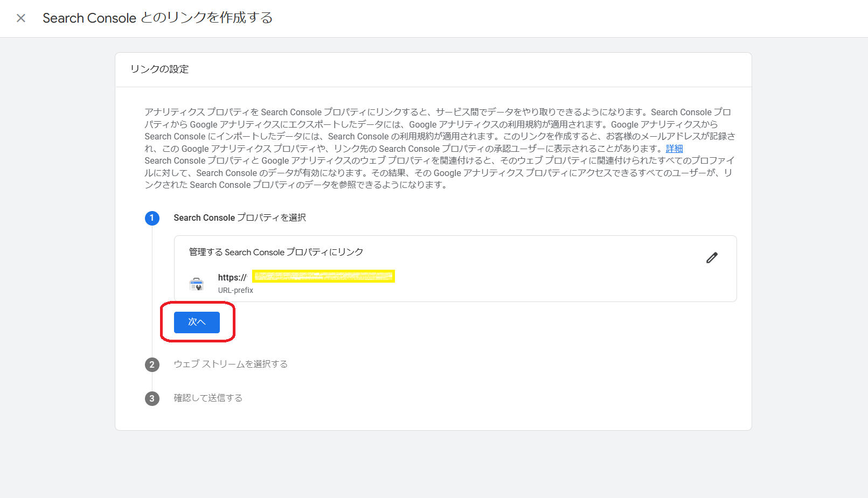Click the page title Search Console とのリンクを作成する
Image resolution: width=868 pixels, height=498 pixels.
click(x=158, y=18)
